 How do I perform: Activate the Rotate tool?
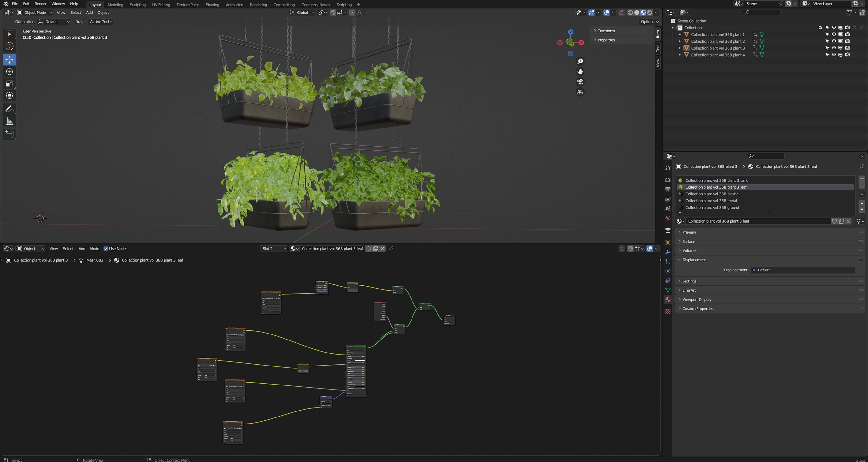point(9,71)
